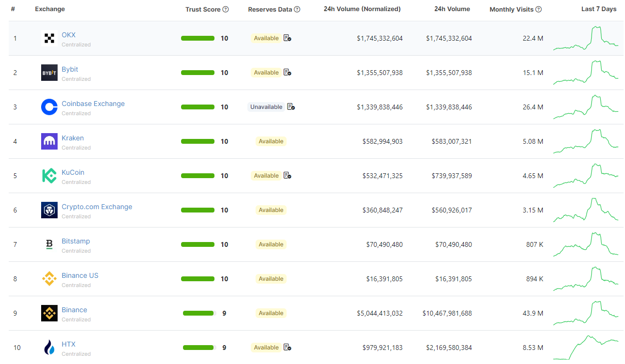Click Kraken reserves Available badge
Image resolution: width=625 pixels, height=364 pixels.
coord(271,141)
